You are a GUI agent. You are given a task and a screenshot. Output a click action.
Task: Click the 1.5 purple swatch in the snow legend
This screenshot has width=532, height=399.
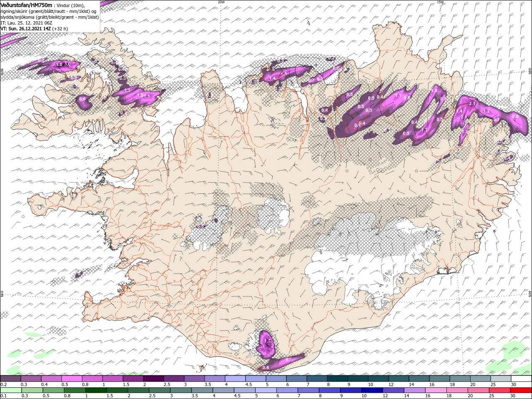[133, 378]
